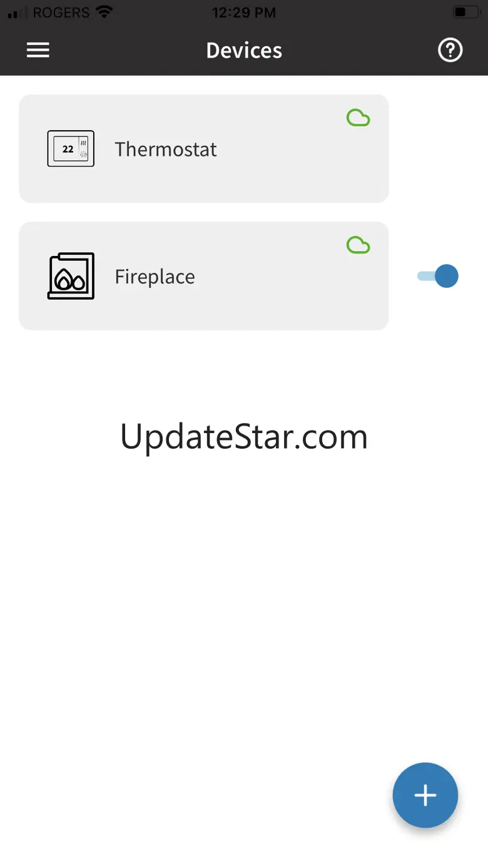The width and height of the screenshot is (488, 868).
Task: Click the UpdateStar.com watermark text
Action: 244,437
